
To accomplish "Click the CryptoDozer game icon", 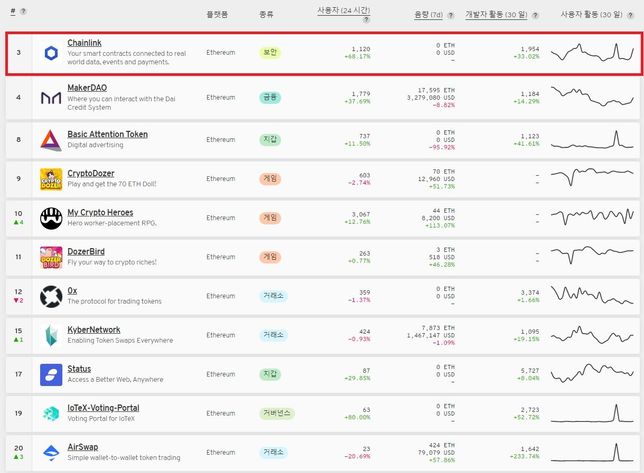I will 51,179.
